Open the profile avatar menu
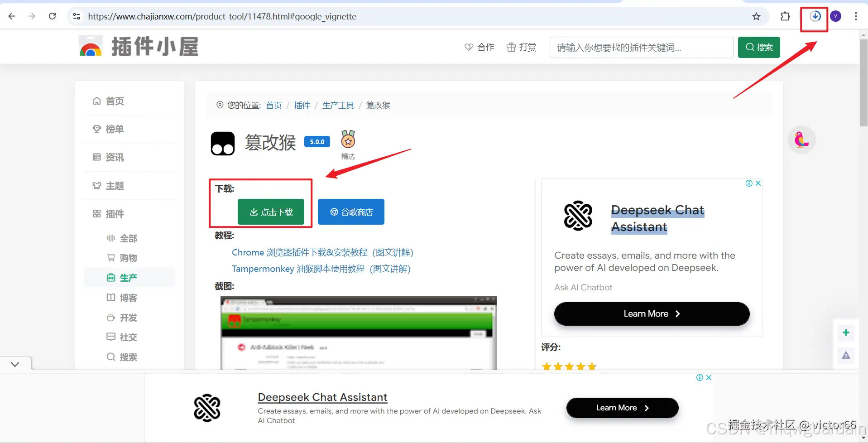This screenshot has height=443, width=868. (x=836, y=16)
